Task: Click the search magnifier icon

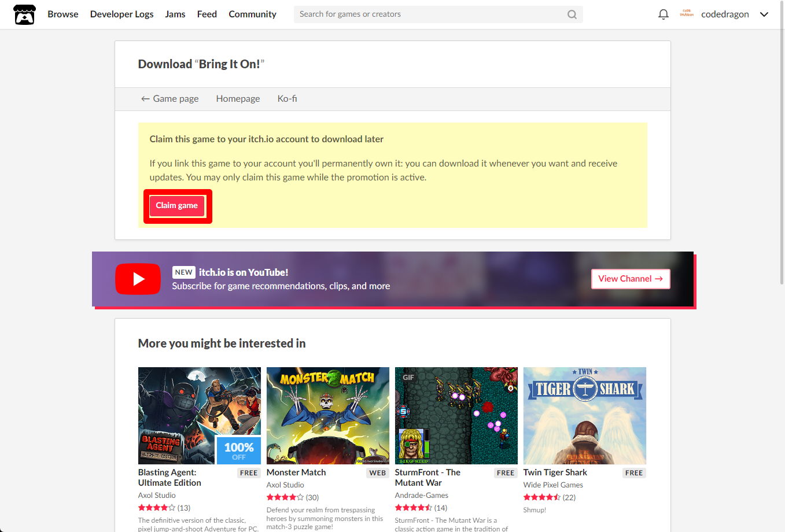Action: [x=572, y=14]
